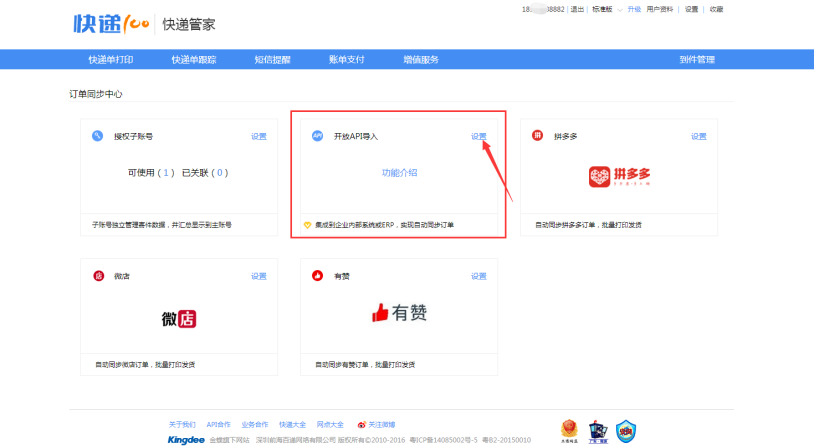The image size is (814, 448).
Task: Click the Weibo icon beside 关注微博
Action: coord(362,424)
